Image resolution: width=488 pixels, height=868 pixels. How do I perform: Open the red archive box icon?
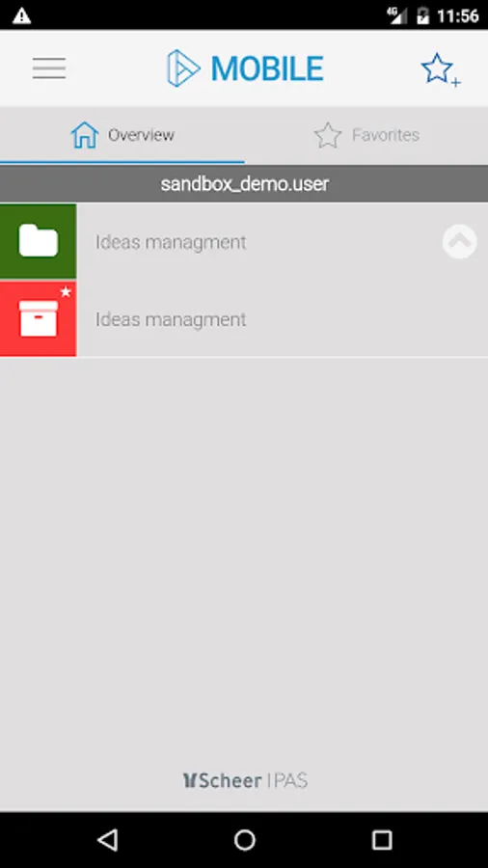pos(39,318)
